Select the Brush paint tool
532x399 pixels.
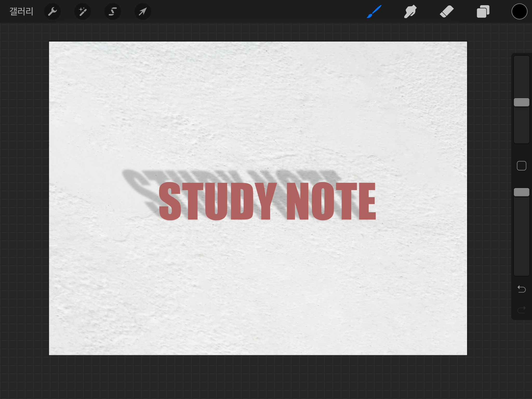point(374,11)
